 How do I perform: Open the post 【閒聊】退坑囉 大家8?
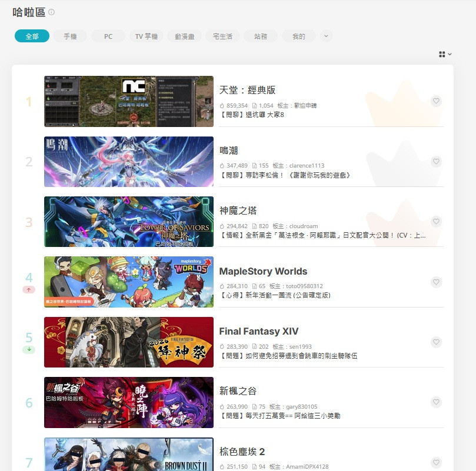pos(252,115)
